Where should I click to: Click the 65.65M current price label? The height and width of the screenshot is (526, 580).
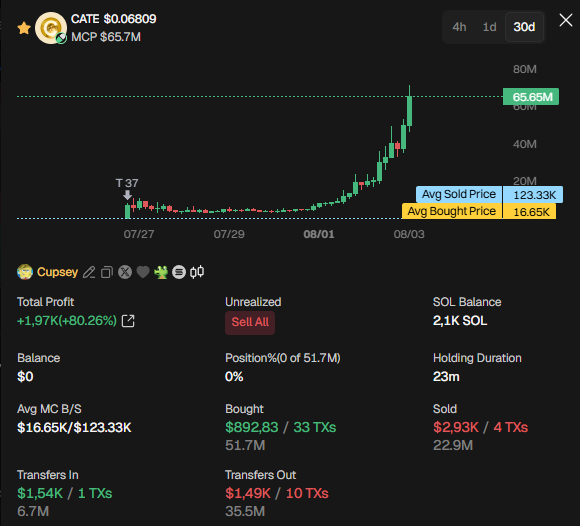pyautogui.click(x=531, y=97)
